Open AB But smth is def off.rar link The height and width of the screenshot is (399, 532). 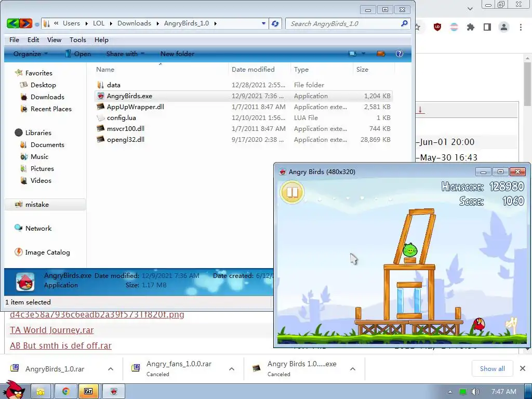pyautogui.click(x=61, y=345)
